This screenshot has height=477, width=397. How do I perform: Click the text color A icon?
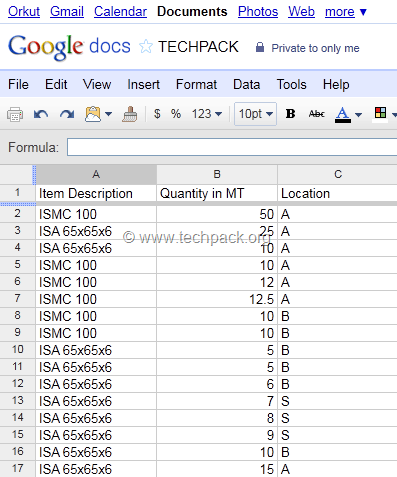point(343,115)
